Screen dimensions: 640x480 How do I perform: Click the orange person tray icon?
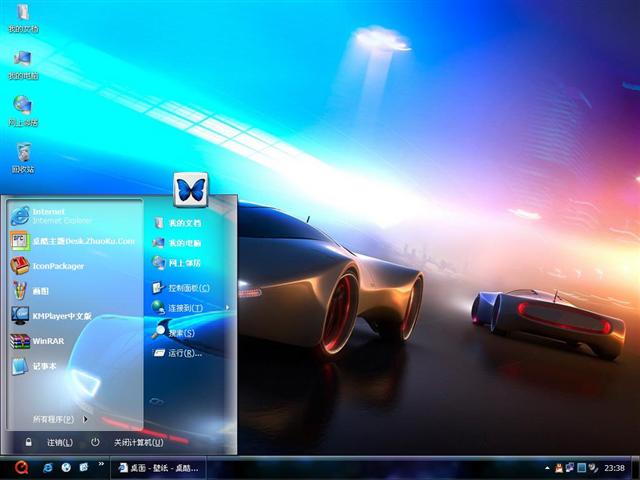coord(559,468)
